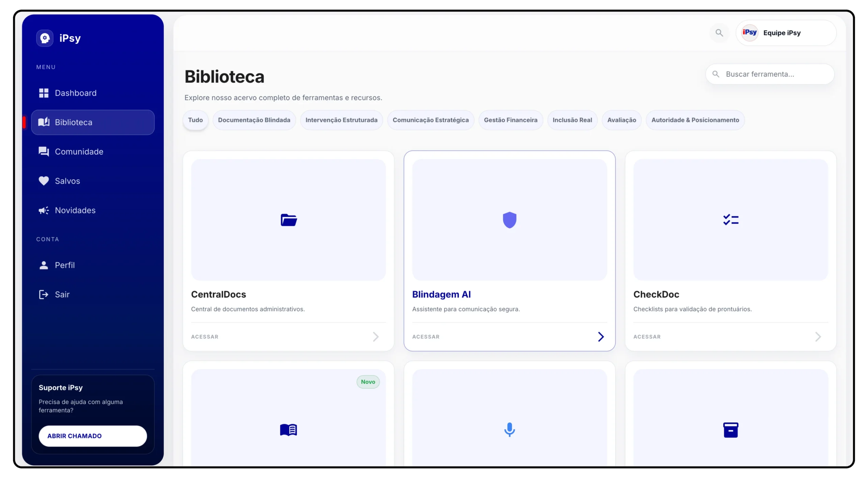This screenshot has width=868, height=478.
Task: Click the header search magnifier icon
Action: click(719, 33)
